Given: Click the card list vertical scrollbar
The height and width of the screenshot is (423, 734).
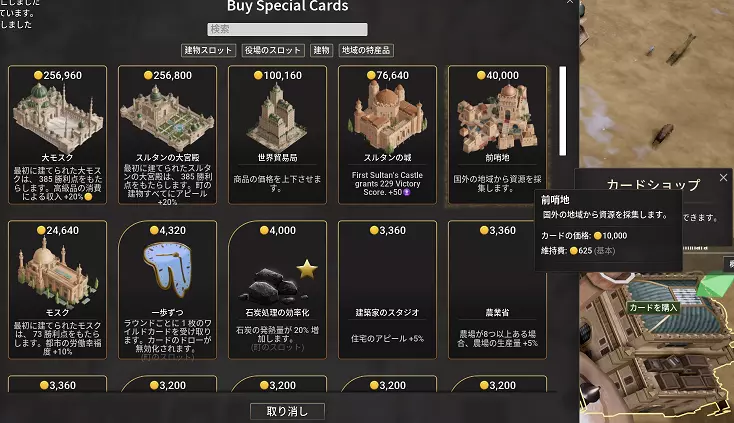Looking at the screenshot, I should click(563, 111).
